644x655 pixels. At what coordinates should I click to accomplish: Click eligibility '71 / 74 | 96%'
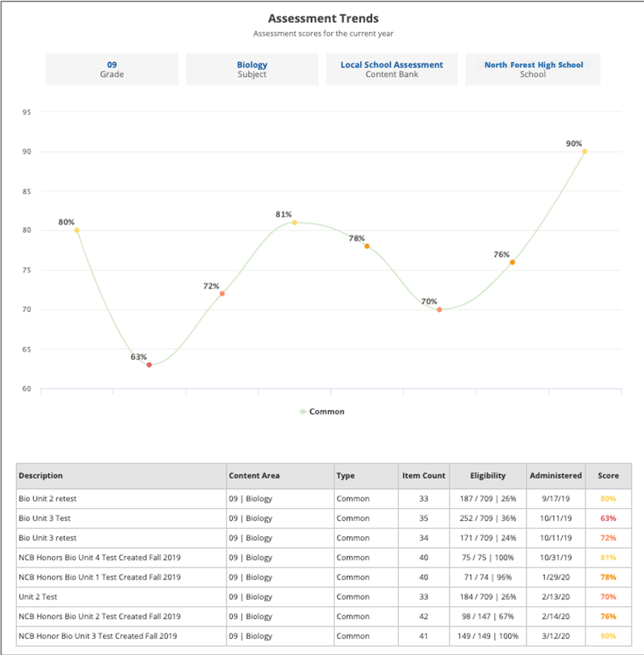tap(488, 577)
